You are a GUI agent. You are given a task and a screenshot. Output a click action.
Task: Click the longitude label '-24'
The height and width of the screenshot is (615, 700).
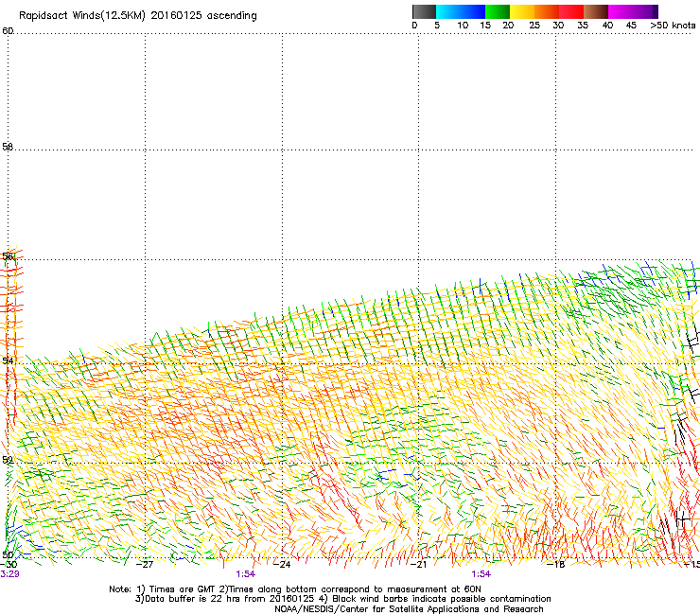(x=282, y=565)
